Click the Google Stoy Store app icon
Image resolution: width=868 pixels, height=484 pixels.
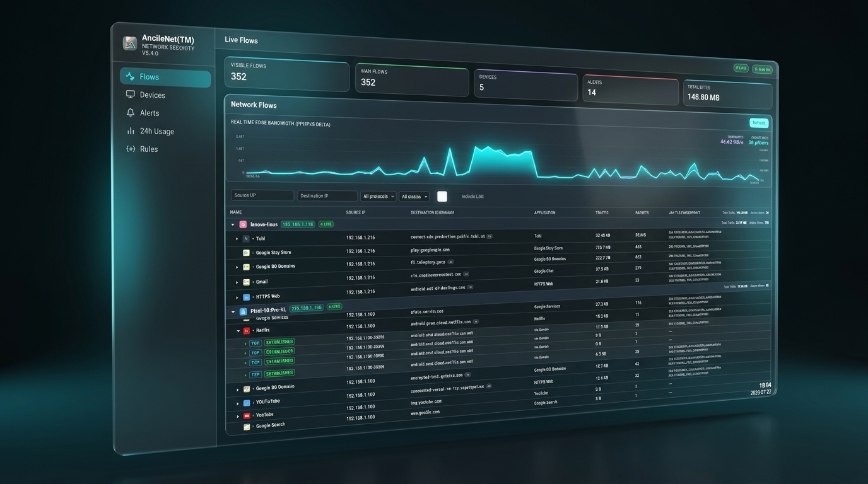pos(247,253)
